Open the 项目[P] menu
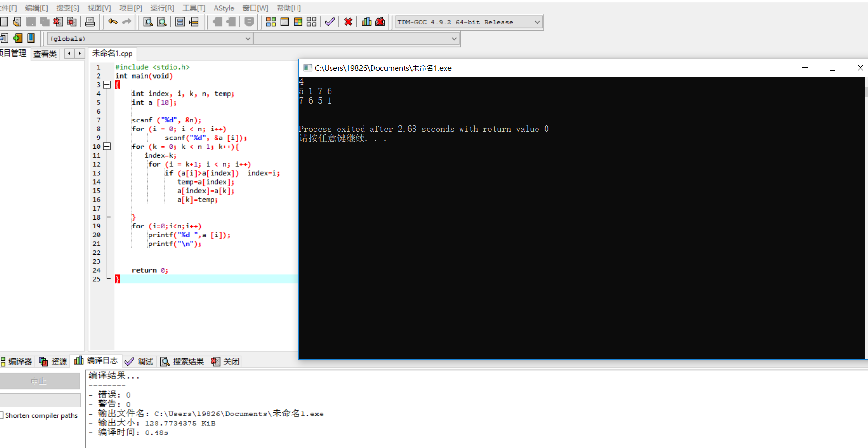868x448 pixels. coord(131,8)
